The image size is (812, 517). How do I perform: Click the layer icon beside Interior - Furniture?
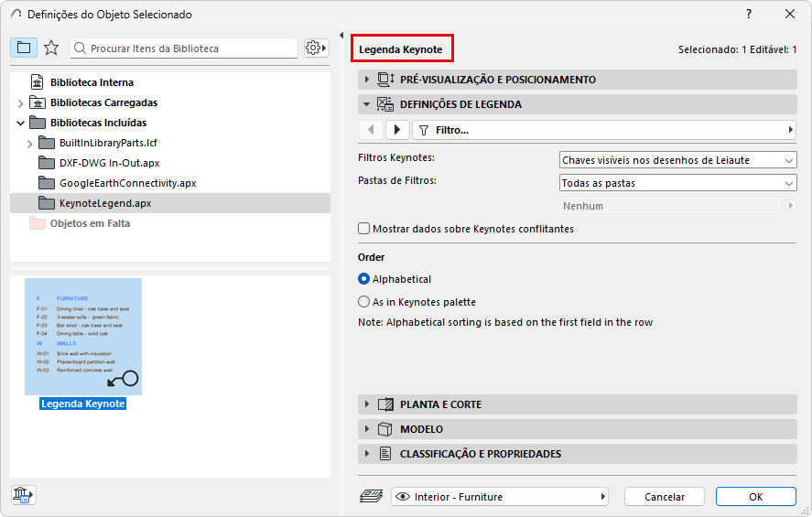coord(371,497)
